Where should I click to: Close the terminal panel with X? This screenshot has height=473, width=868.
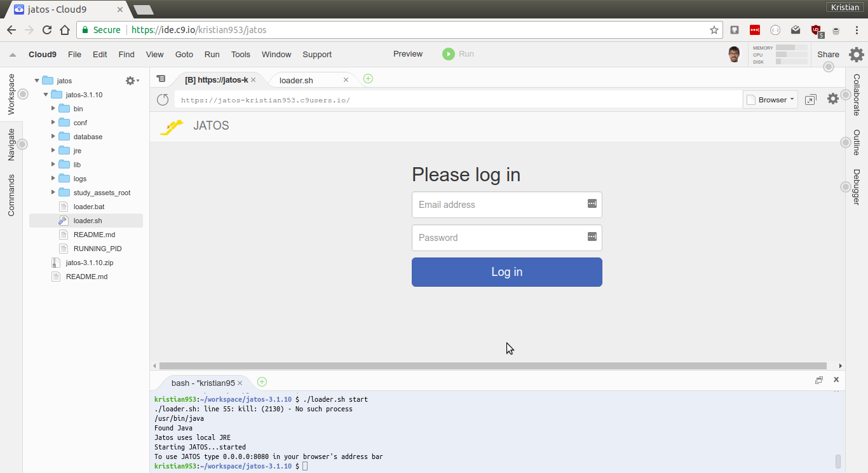click(x=836, y=380)
